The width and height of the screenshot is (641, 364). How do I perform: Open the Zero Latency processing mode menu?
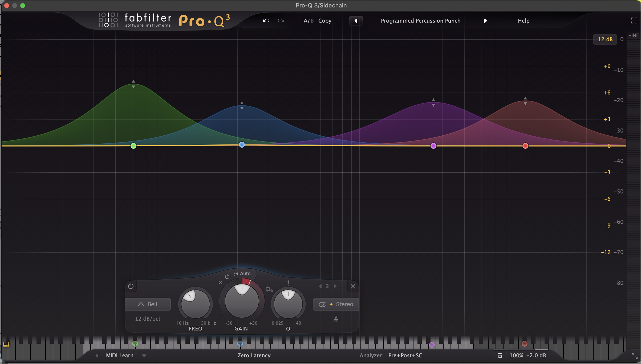254,355
